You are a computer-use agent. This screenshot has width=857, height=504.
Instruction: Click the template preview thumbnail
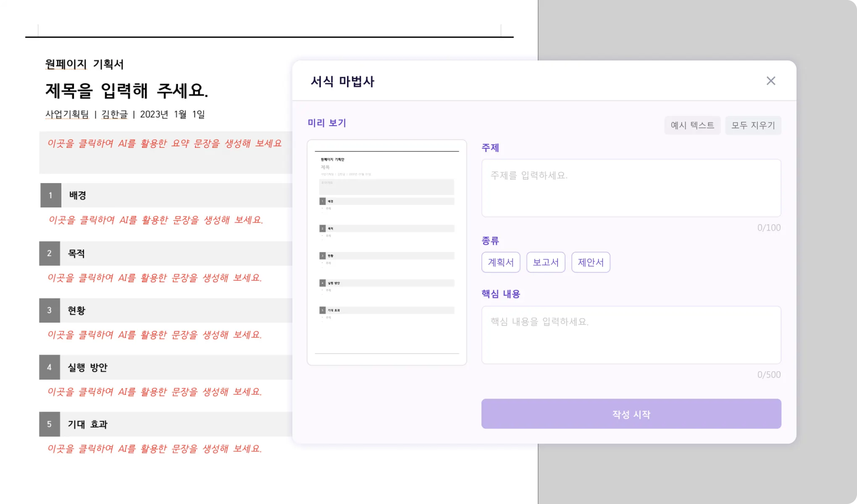pyautogui.click(x=386, y=252)
